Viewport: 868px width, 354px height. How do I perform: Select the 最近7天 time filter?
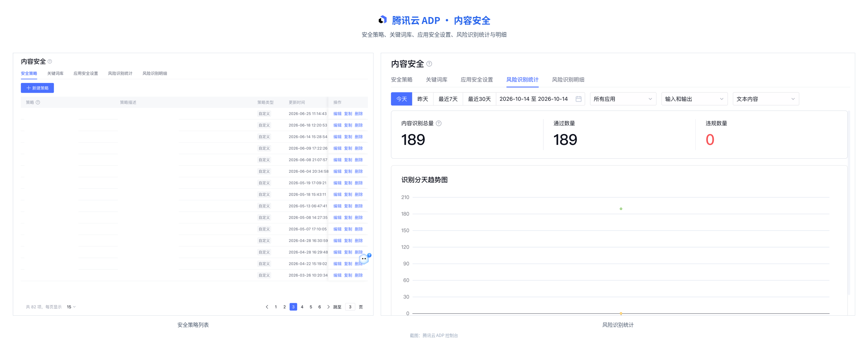(x=448, y=99)
